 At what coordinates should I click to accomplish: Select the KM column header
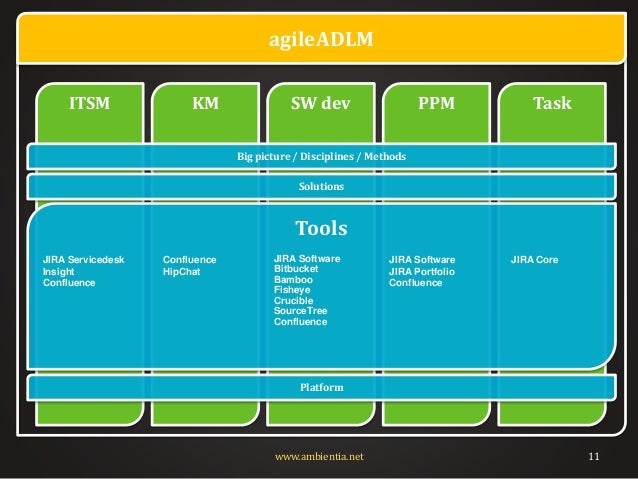205,103
